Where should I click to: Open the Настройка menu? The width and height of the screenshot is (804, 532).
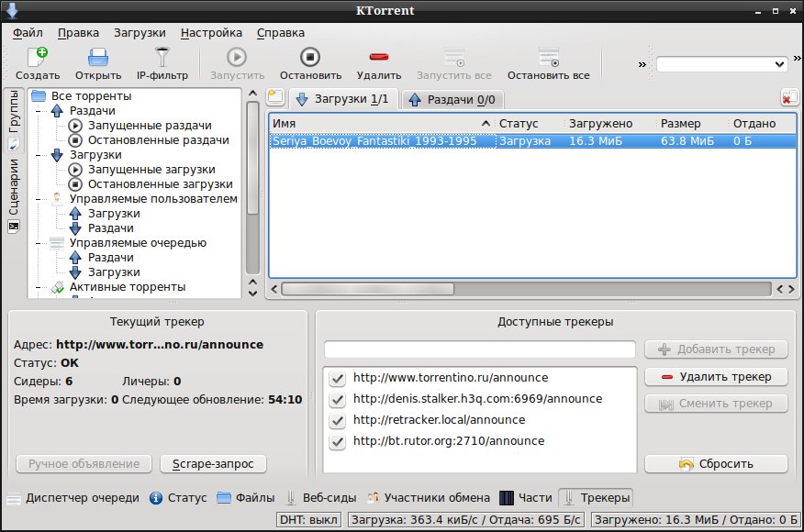[x=211, y=33]
